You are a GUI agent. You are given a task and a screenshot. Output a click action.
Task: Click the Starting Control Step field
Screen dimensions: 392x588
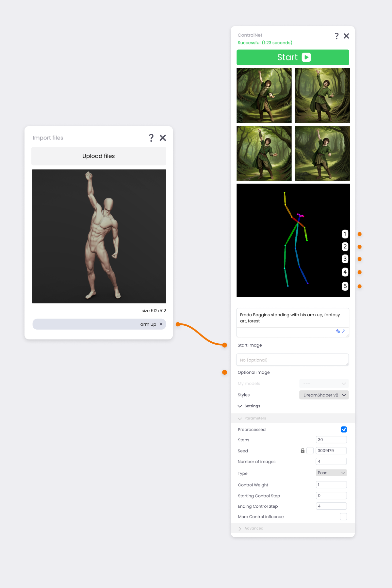pos(331,496)
